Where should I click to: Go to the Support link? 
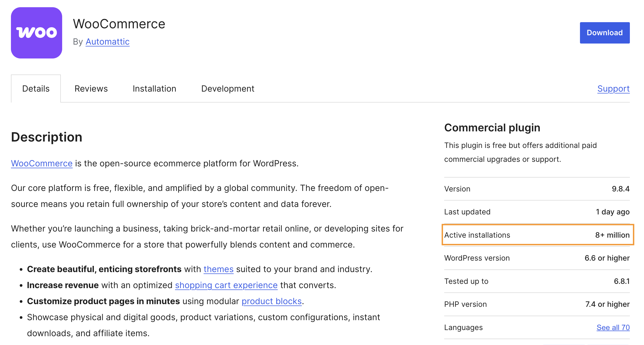(x=613, y=89)
